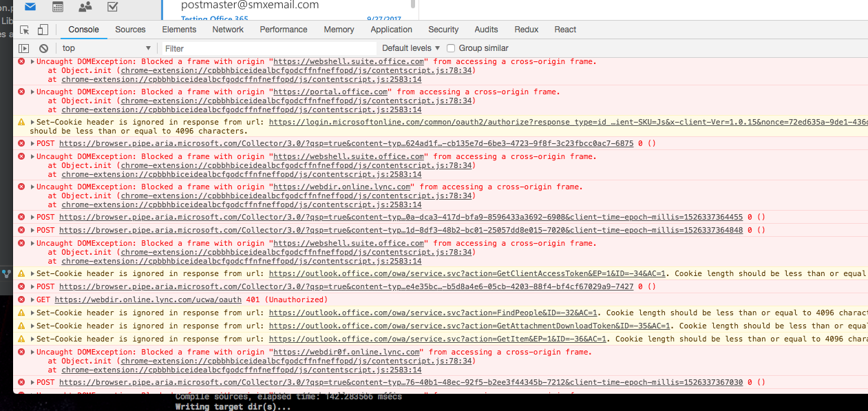This screenshot has width=868, height=411.
Task: Clear the console with the block icon
Action: pos(43,48)
